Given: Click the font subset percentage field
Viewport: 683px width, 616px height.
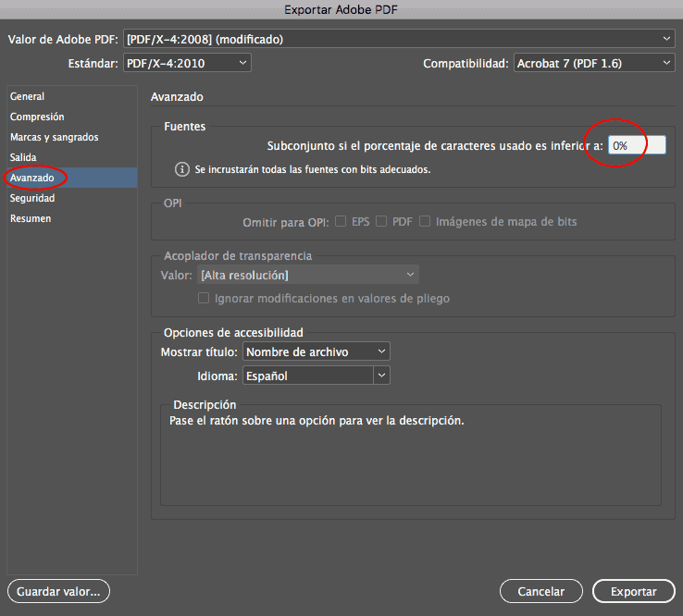Looking at the screenshot, I should point(637,145).
